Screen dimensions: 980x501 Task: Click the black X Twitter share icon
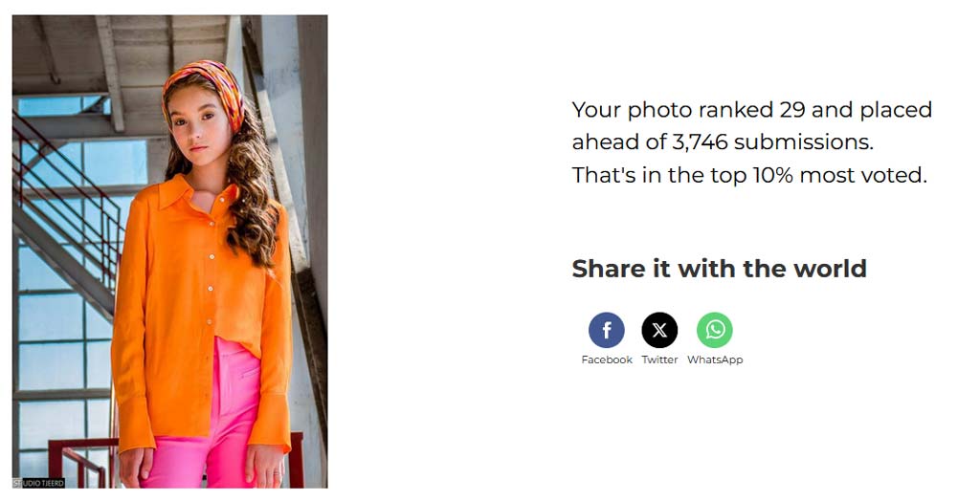(x=659, y=330)
